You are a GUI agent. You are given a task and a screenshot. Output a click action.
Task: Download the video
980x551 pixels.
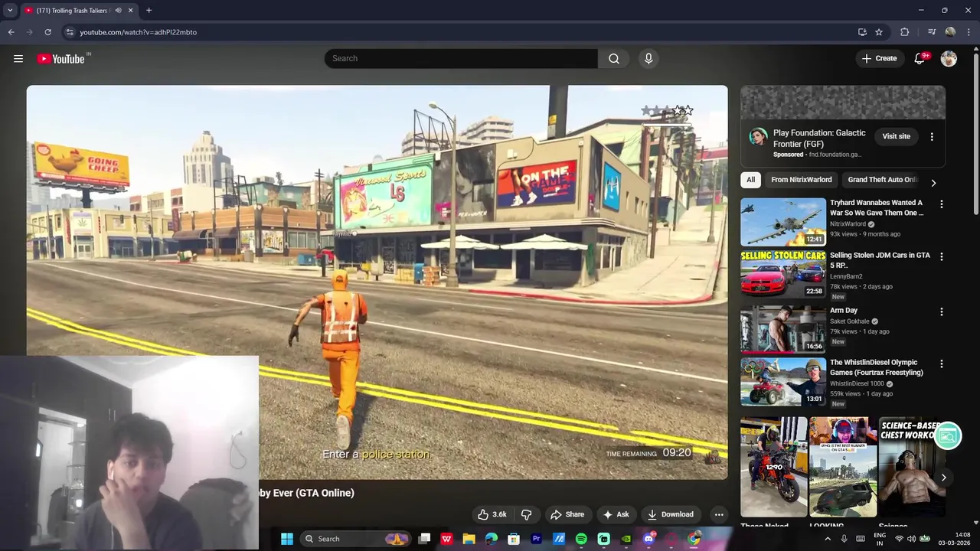pyautogui.click(x=671, y=515)
